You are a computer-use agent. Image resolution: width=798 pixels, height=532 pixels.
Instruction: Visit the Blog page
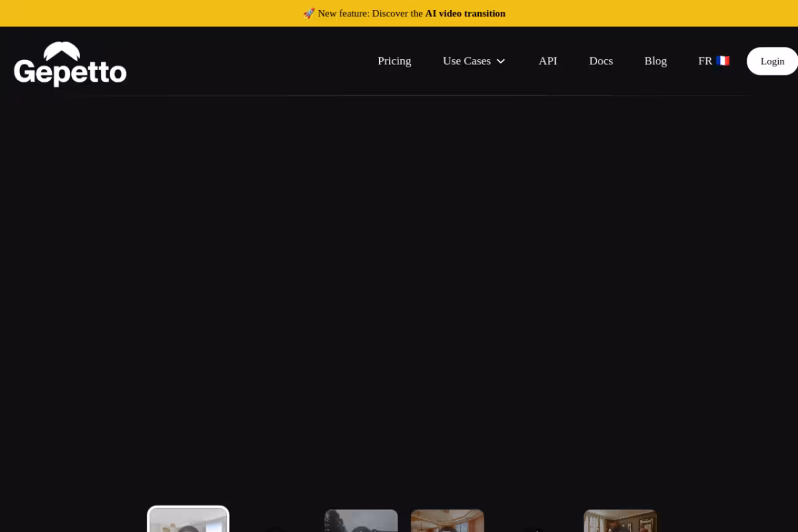point(656,61)
